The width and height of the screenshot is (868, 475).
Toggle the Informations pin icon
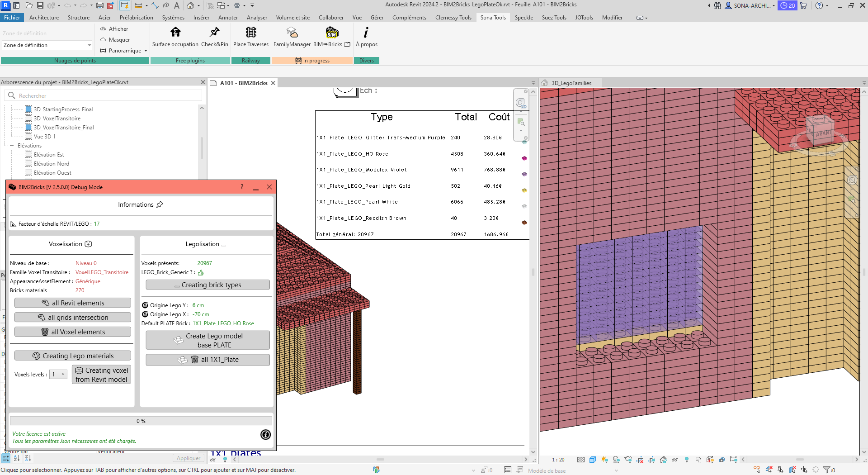pyautogui.click(x=160, y=205)
